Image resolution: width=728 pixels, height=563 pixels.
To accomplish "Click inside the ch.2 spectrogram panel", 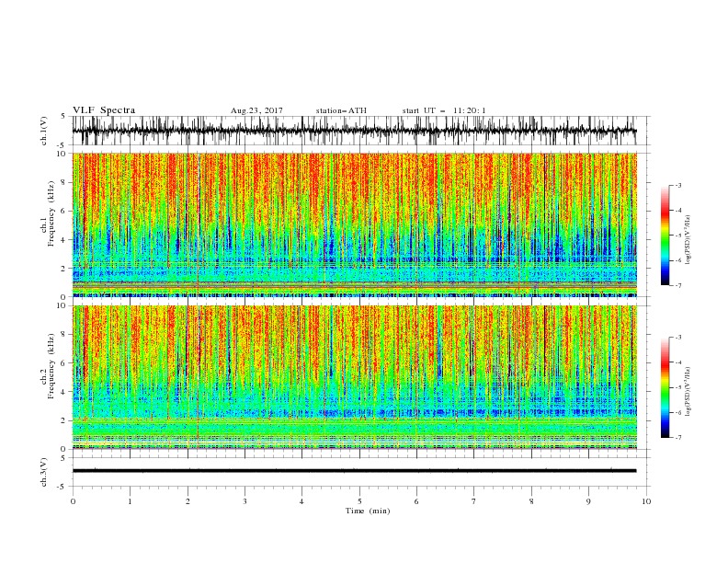I will (x=354, y=377).
